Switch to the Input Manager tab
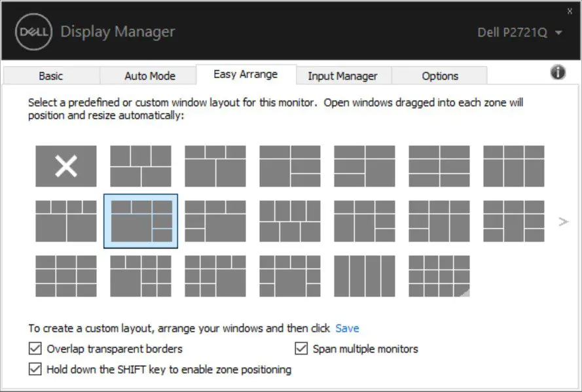The height and width of the screenshot is (392, 582). tap(344, 76)
